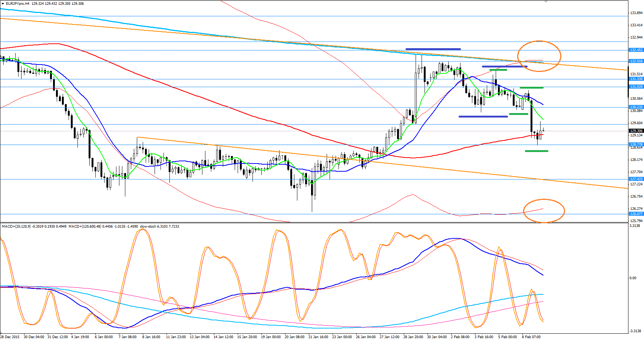
Task: Open the chart menu triangle beside EURJPYpro,H4
Action: click(x=3, y=4)
